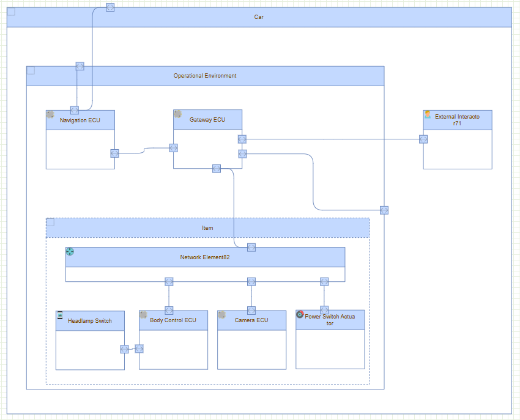Click the Camera ECU block icon

[221, 315]
